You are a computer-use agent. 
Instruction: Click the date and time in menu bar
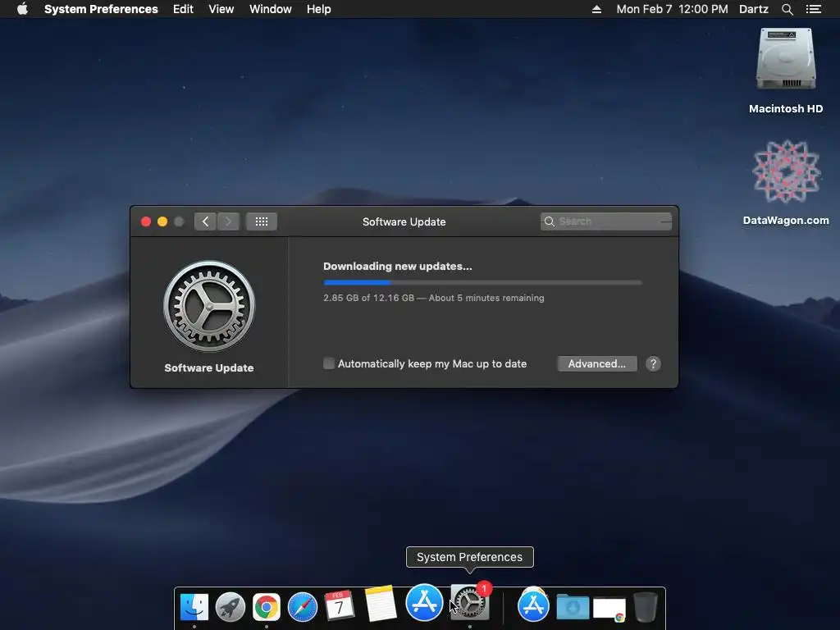(672, 9)
